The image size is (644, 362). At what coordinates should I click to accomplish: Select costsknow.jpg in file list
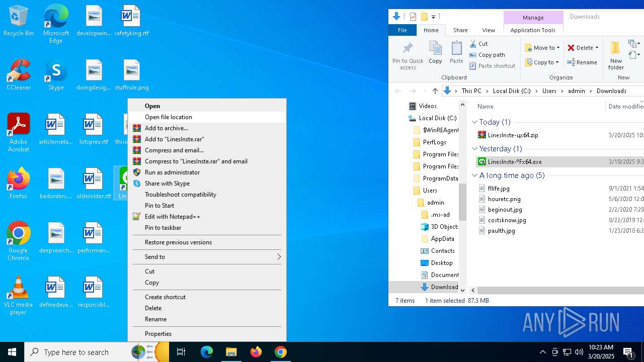pos(507,220)
